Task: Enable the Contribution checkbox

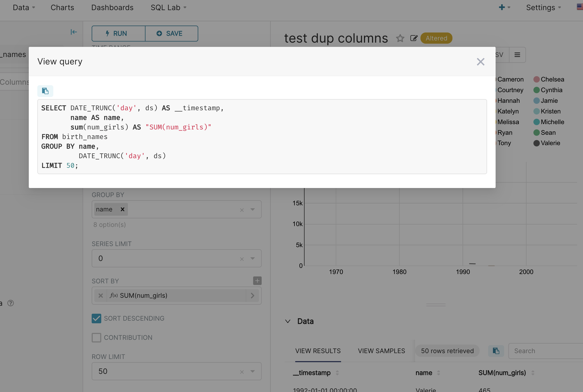Action: point(96,338)
